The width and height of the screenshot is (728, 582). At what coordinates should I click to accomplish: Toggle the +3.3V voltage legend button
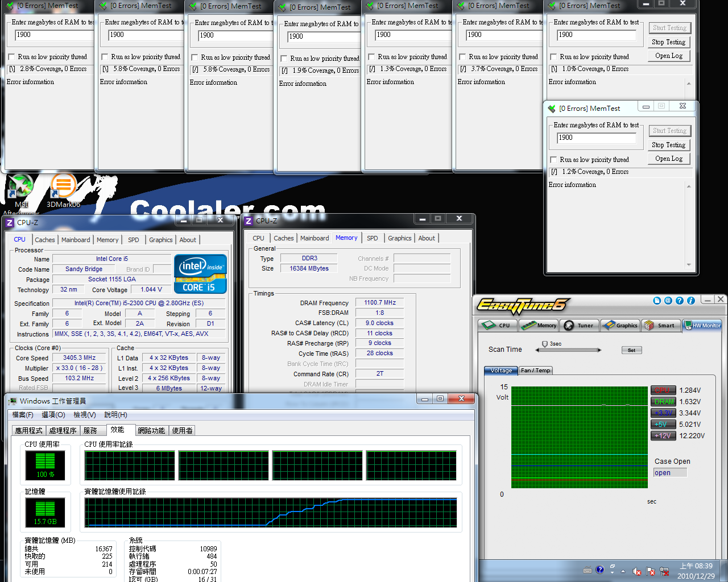(663, 413)
